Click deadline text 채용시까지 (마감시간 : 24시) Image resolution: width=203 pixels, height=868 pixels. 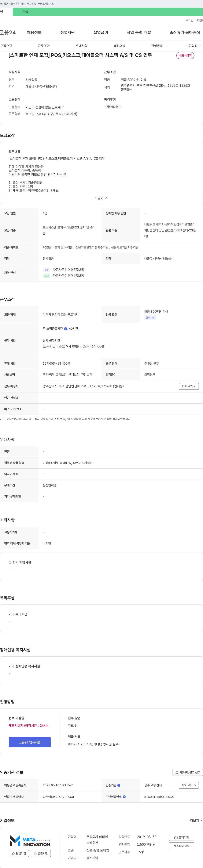coord(28,725)
